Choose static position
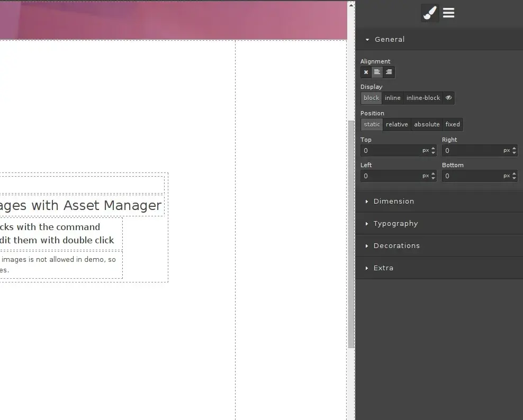The width and height of the screenshot is (523, 420). pos(372,124)
